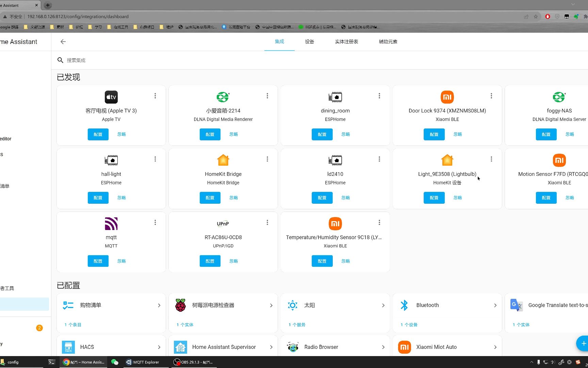Viewport: 588px width, 368px height.
Task: Expand the HACS integration chevron
Action: pyautogui.click(x=159, y=347)
